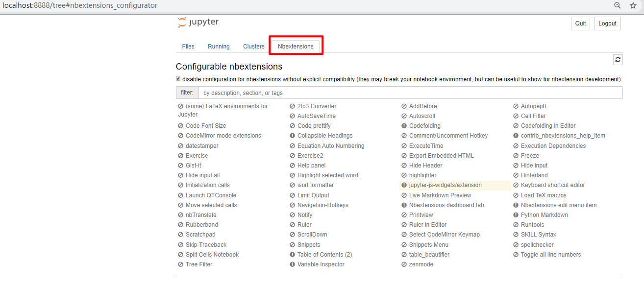Open the Code prettify extension
This screenshot has height=286, width=644.
tap(314, 126)
